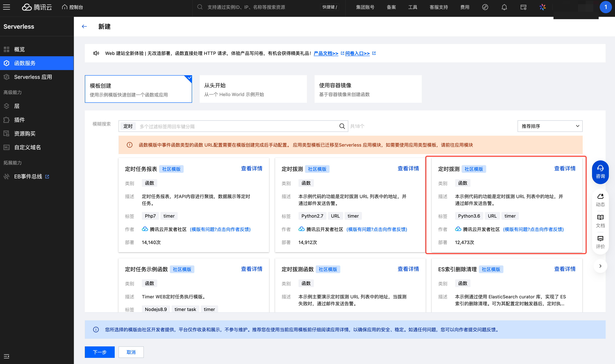Select the 从头开始 creation option

pyautogui.click(x=253, y=89)
